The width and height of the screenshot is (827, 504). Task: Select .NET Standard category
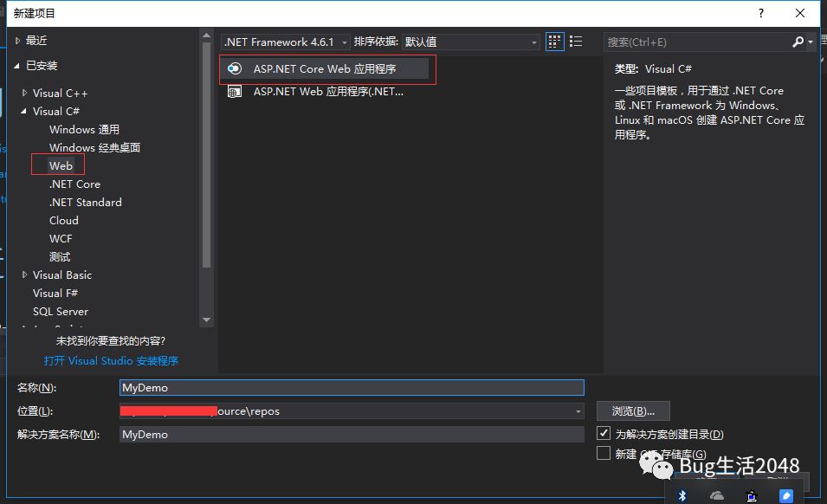(x=85, y=203)
